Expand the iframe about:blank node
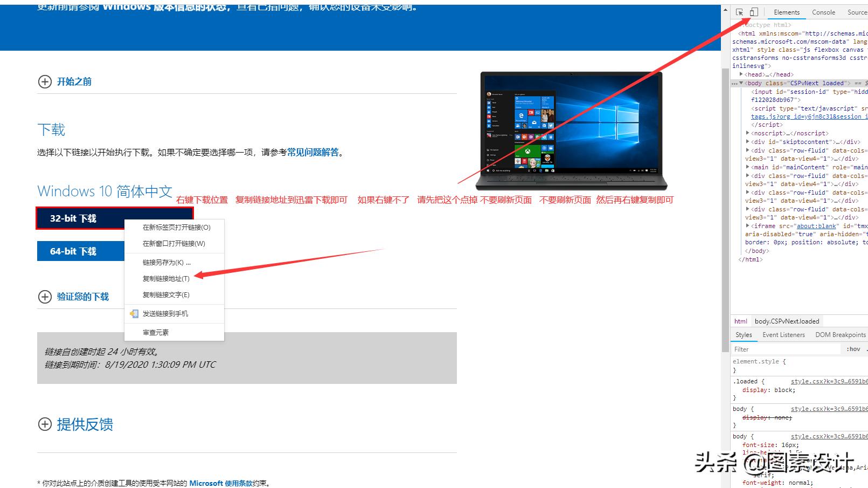The image size is (868, 488). [748, 226]
